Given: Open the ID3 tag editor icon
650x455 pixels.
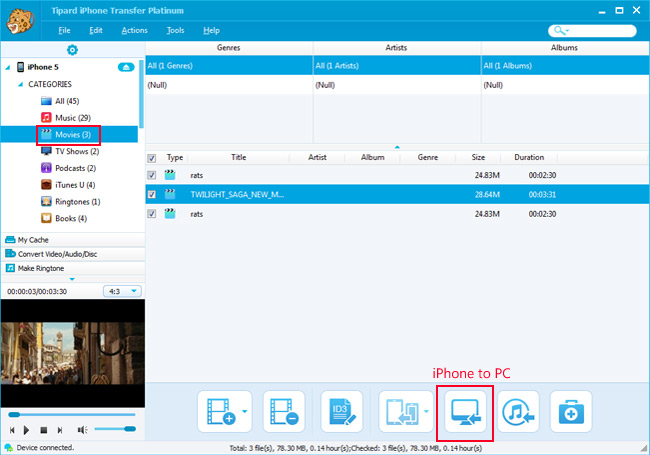Looking at the screenshot, I should [342, 411].
